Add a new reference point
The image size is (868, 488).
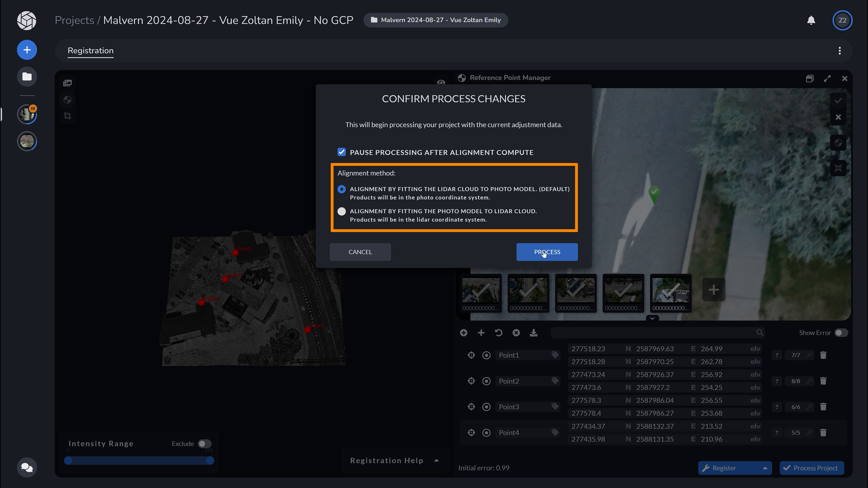[x=481, y=332]
